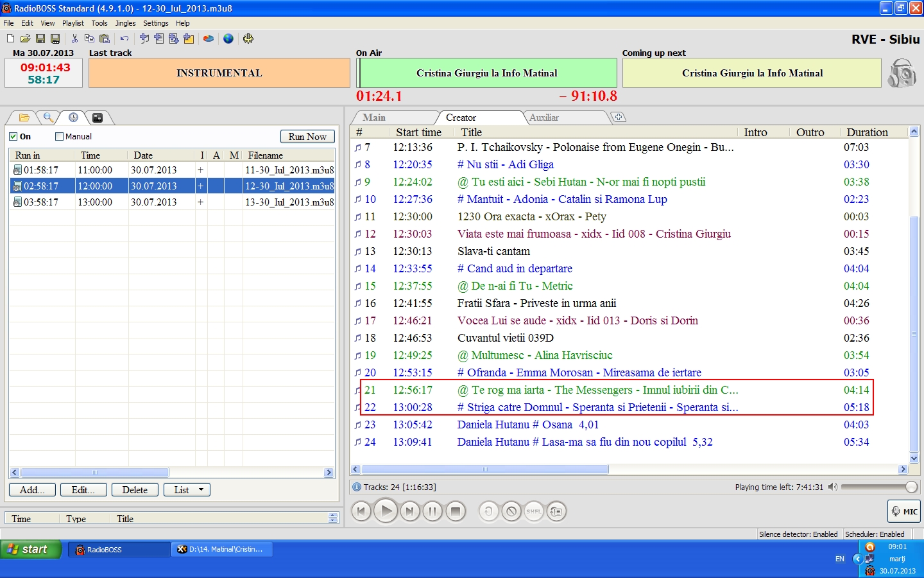The width and height of the screenshot is (924, 578).
Task: Select the 11:00:00 scheduled event row
Action: pyautogui.click(x=172, y=170)
